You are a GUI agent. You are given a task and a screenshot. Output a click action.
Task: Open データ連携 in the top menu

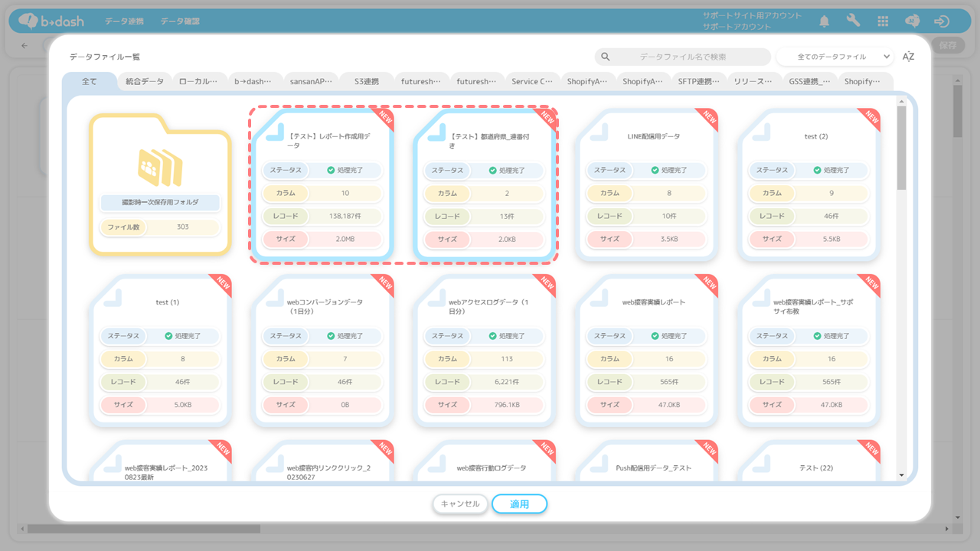click(124, 21)
